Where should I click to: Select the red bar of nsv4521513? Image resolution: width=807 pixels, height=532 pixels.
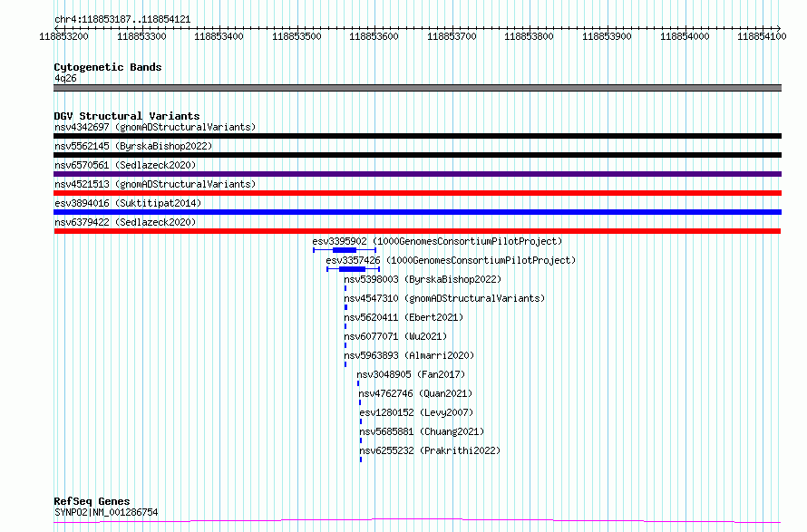pyautogui.click(x=417, y=193)
